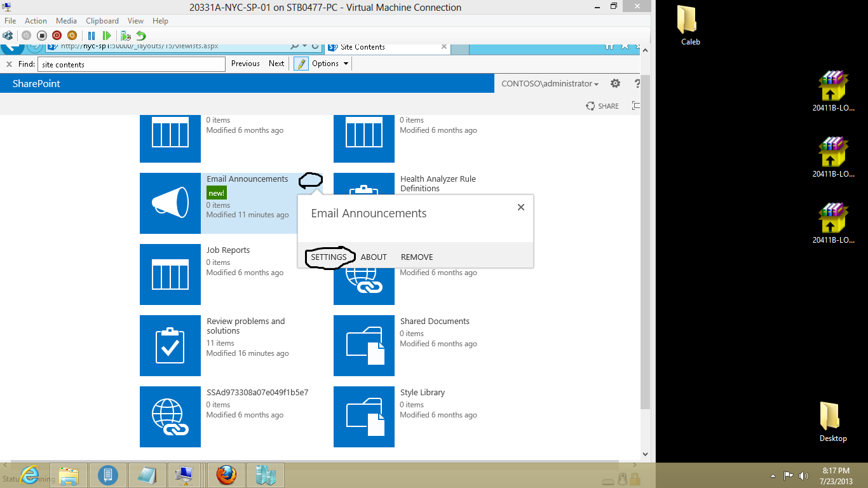Open the Job Reports link
The image size is (868, 488).
228,250
